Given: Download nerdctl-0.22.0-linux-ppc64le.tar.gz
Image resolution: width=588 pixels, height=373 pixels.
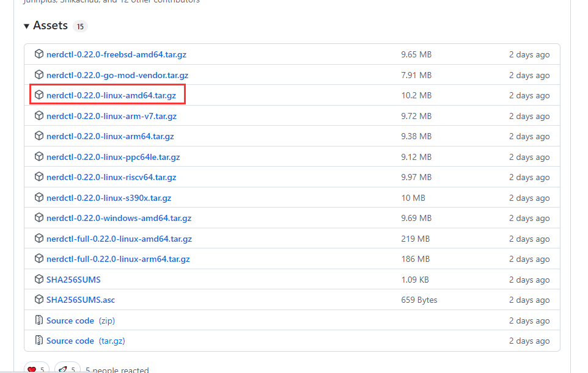Looking at the screenshot, I should [113, 157].
